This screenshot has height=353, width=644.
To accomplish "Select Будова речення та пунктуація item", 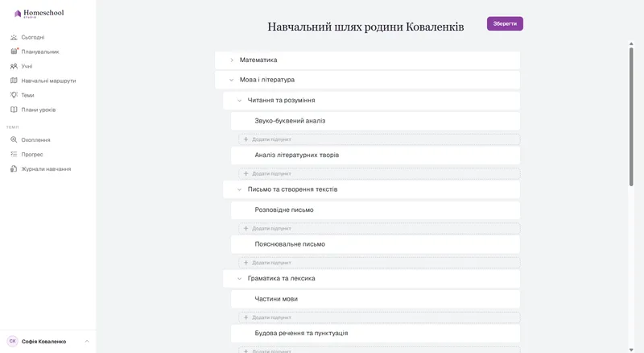I will pos(375,333).
